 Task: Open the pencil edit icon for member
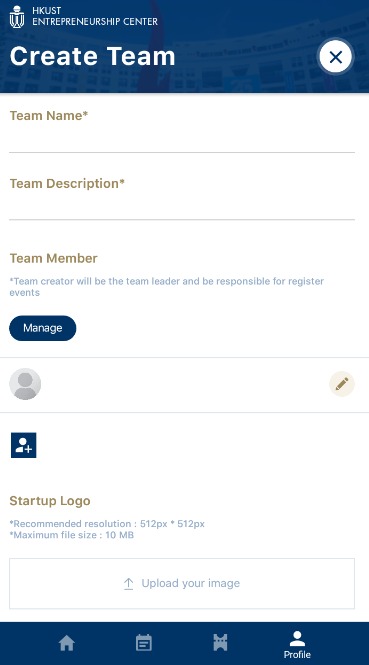click(x=342, y=384)
